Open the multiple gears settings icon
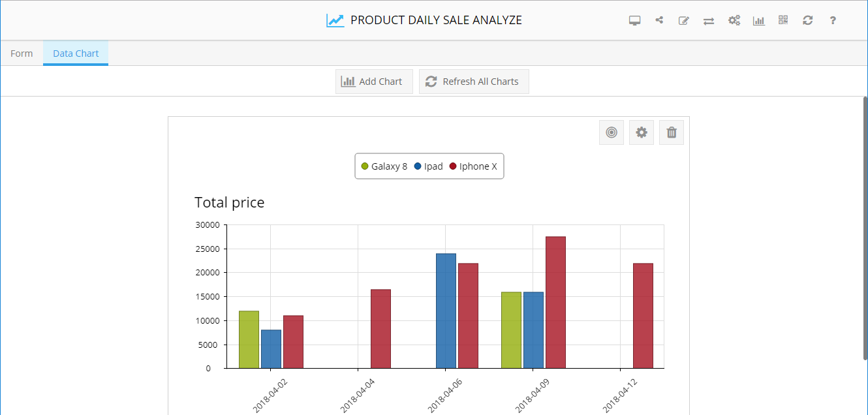 (734, 20)
